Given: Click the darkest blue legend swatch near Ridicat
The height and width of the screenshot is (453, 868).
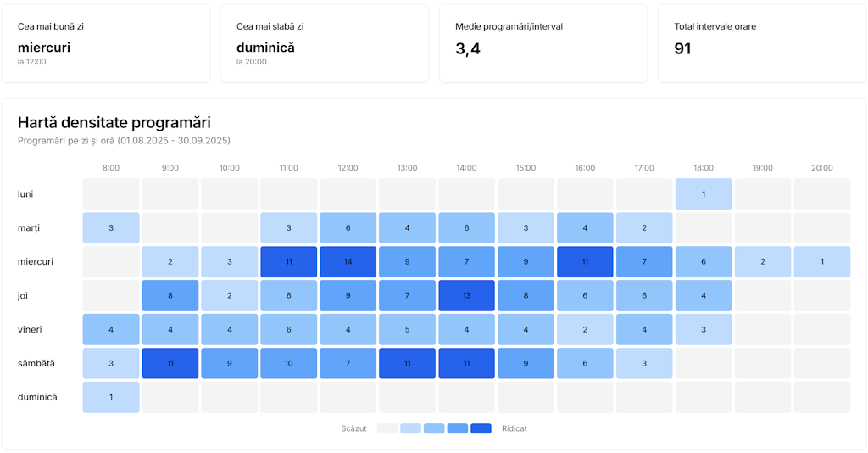Looking at the screenshot, I should [x=481, y=428].
